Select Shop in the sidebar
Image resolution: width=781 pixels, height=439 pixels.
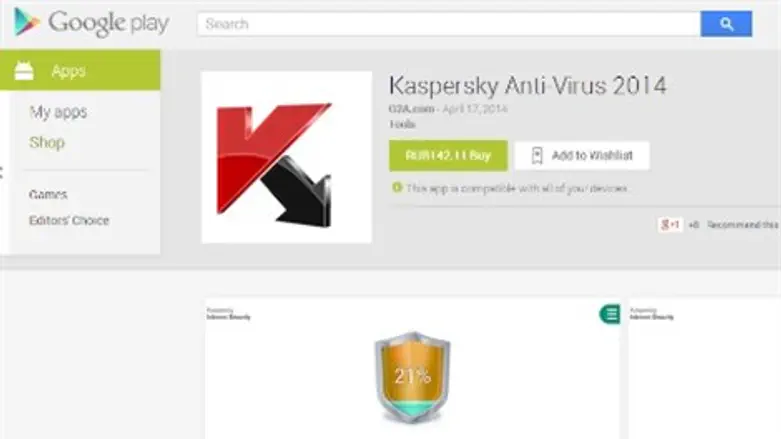tap(47, 142)
